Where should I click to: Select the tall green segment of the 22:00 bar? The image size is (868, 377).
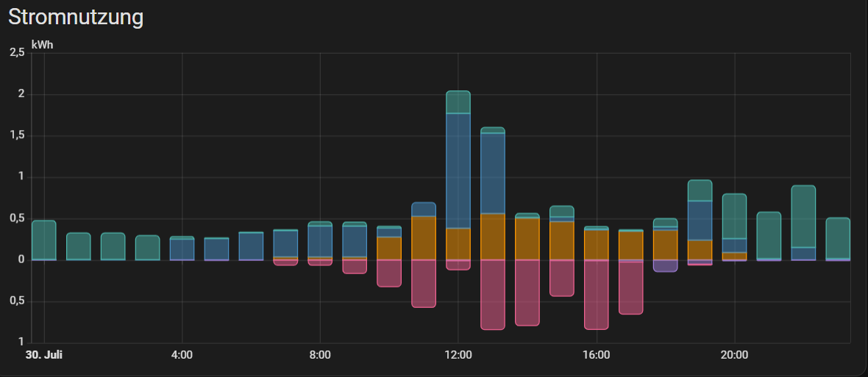coord(803,216)
